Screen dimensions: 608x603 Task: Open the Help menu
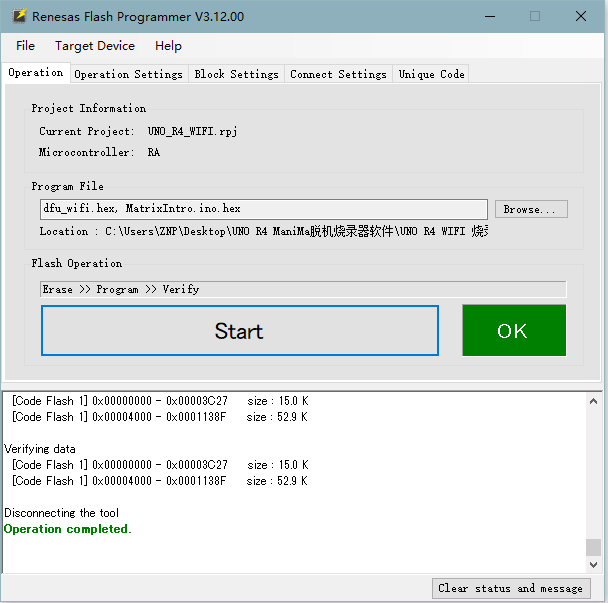click(x=168, y=46)
